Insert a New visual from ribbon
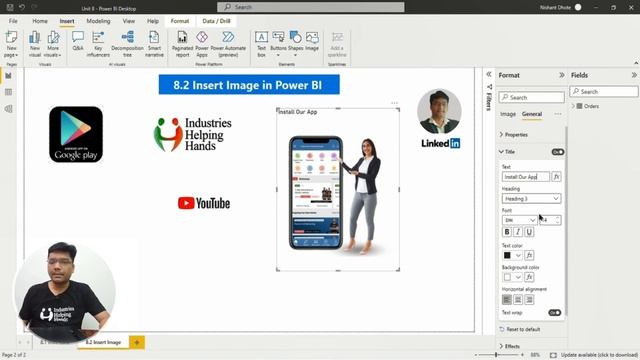Screen dimensions: 640x360 pyautogui.click(x=35, y=44)
